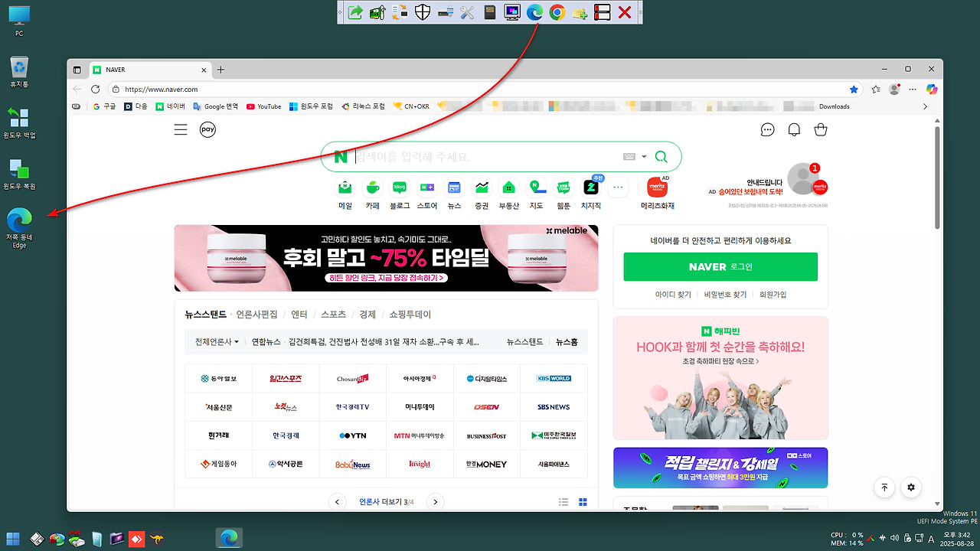Select the 경제 tab
The width and height of the screenshot is (980, 551).
click(x=367, y=315)
